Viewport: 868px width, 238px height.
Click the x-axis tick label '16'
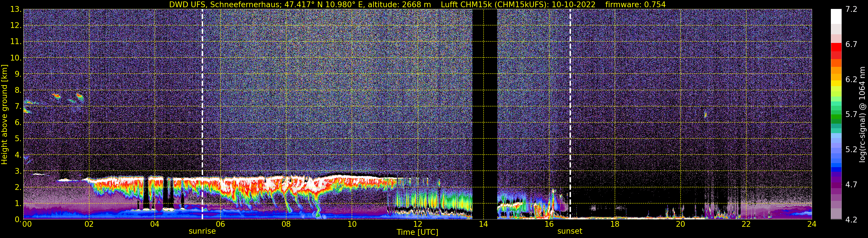(549, 224)
